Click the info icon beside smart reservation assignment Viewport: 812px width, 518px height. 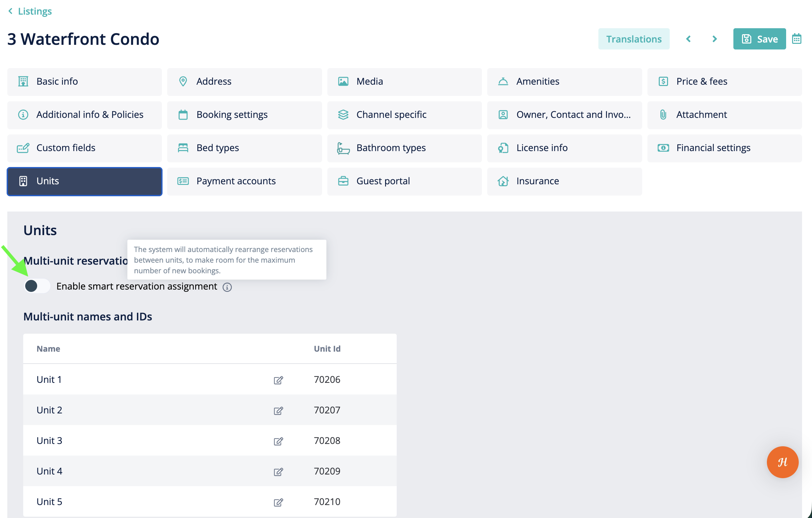pos(227,287)
